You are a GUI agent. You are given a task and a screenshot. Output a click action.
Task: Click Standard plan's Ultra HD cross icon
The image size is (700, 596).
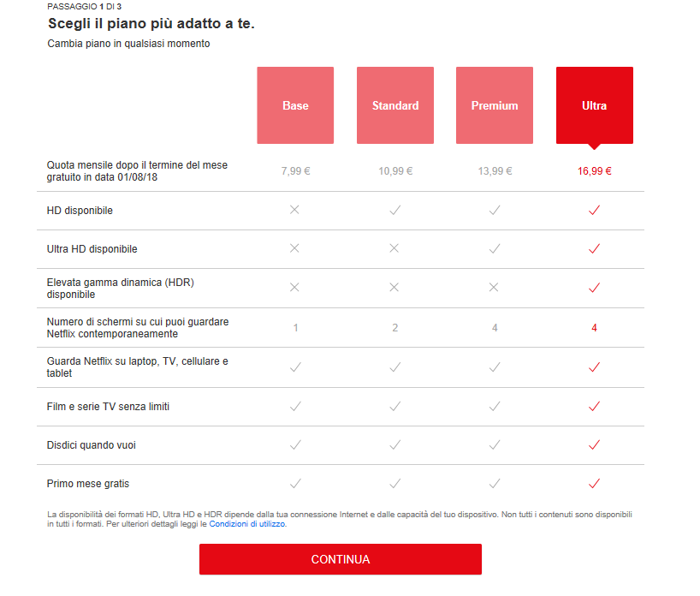coord(394,248)
